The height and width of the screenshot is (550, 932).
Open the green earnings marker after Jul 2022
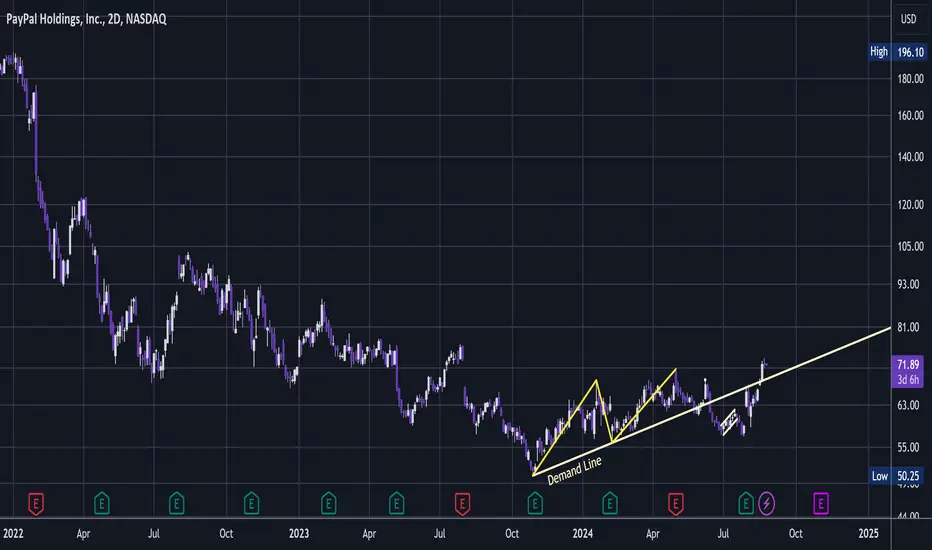pos(177,504)
